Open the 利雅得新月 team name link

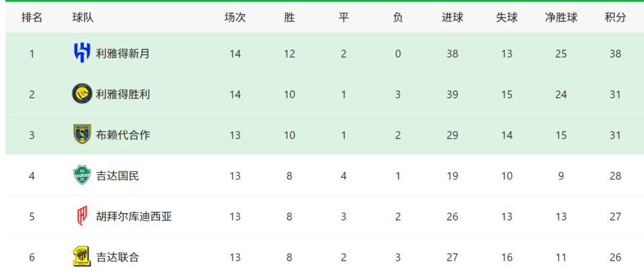click(x=123, y=54)
